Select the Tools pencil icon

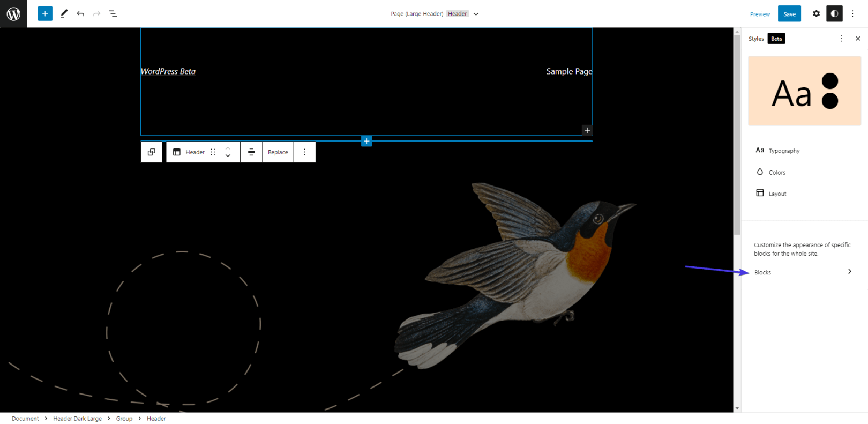pos(64,14)
